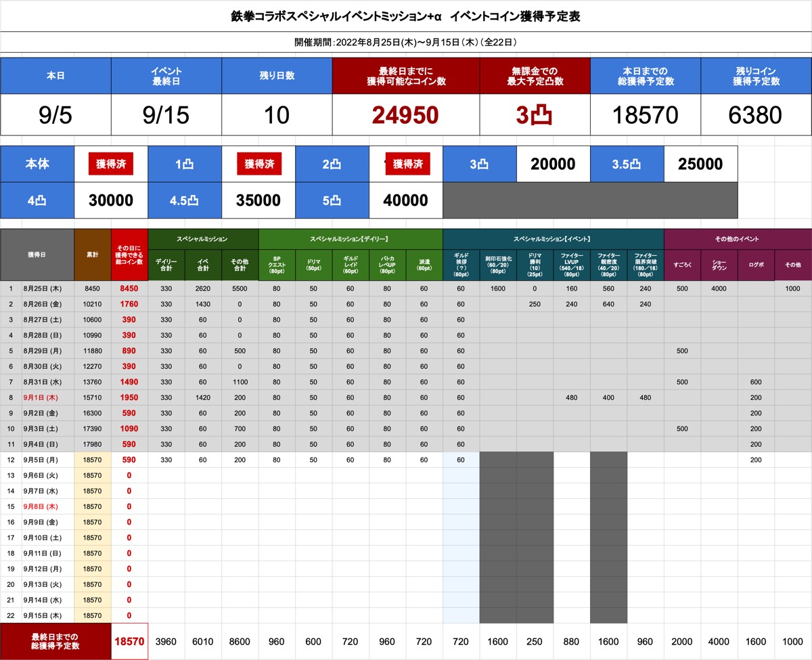The width and height of the screenshot is (812, 660).
Task: Select the 獲得済 badge beside 2凸
Action: (407, 164)
